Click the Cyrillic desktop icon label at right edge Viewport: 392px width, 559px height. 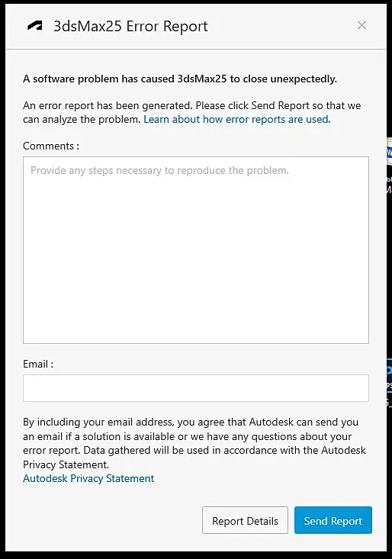click(389, 185)
